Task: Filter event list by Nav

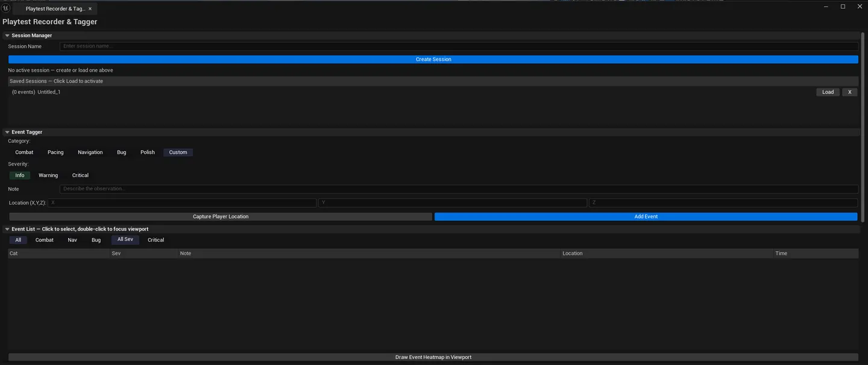Action: pos(72,240)
